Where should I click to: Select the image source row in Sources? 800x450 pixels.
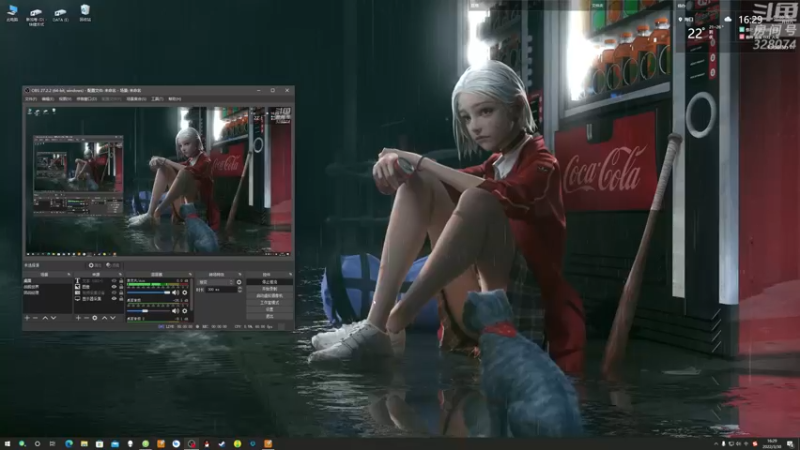99,287
